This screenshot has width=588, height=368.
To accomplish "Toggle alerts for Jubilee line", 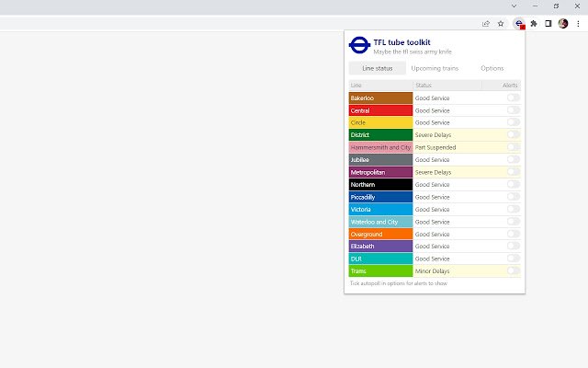I will tap(514, 159).
